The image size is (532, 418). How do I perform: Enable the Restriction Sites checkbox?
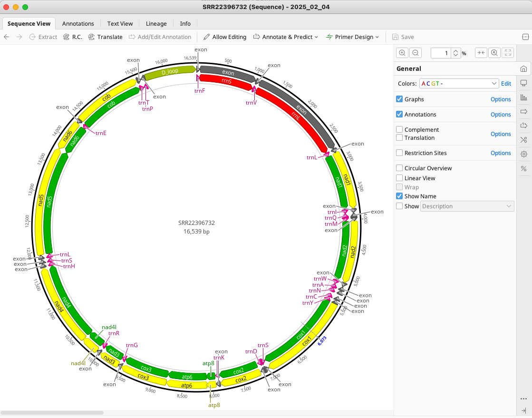click(x=399, y=153)
